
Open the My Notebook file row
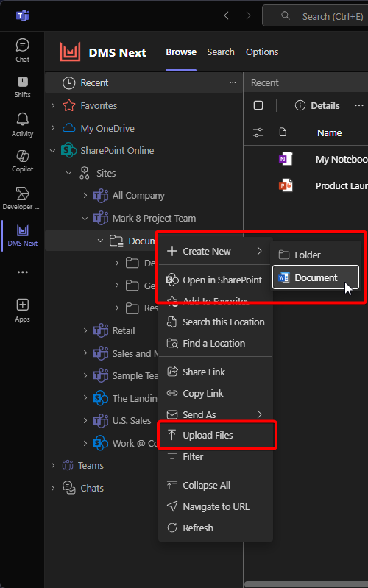[305, 160]
